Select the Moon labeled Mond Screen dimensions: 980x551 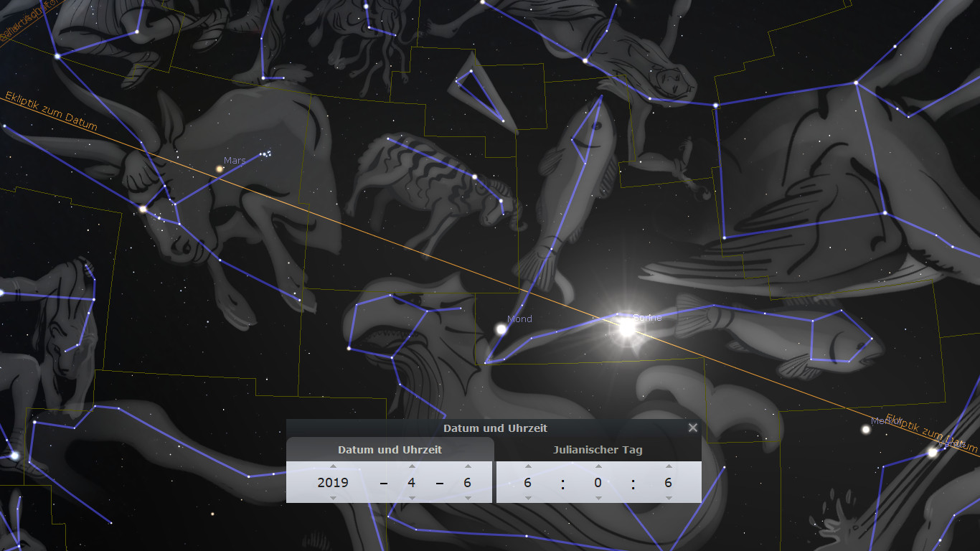(x=501, y=329)
